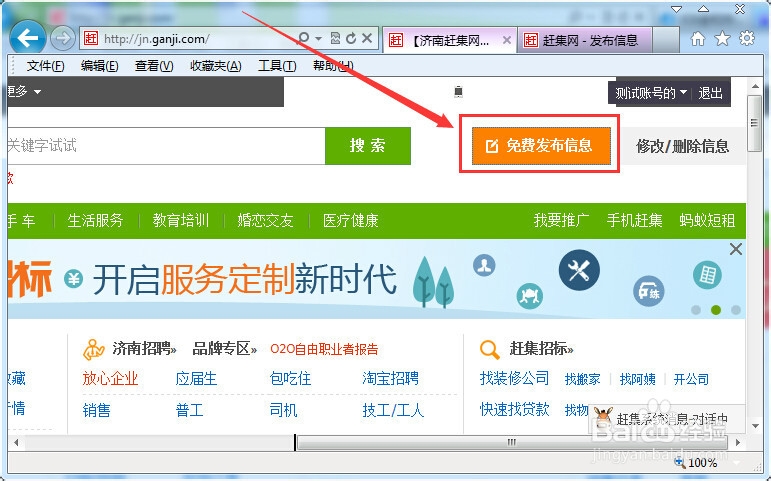Click the 赶集招标 magnifier icon
The width and height of the screenshot is (771, 481).
[x=490, y=349]
